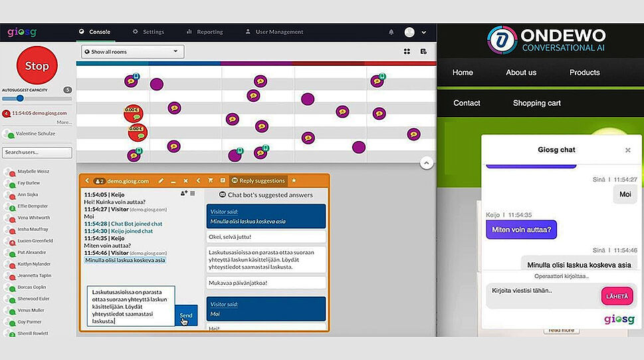644x360 pixels.
Task: Open the Show all rooms dropdown
Action: pyautogui.click(x=133, y=52)
